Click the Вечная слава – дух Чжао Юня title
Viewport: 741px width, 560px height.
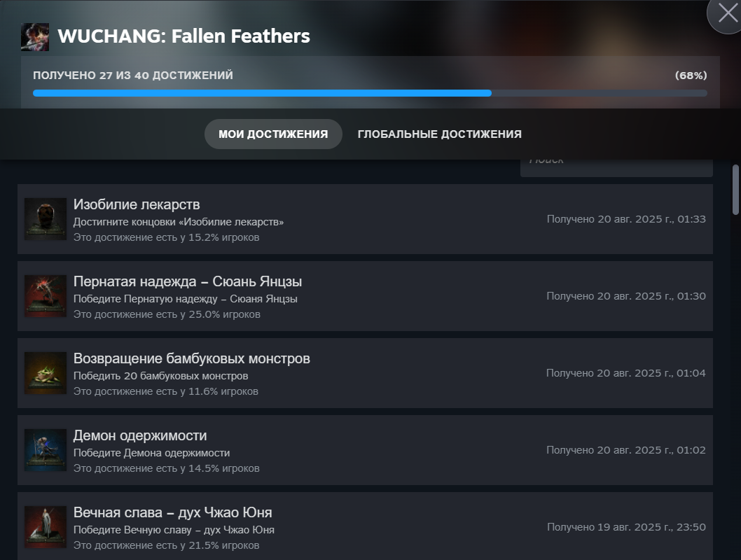tap(172, 512)
